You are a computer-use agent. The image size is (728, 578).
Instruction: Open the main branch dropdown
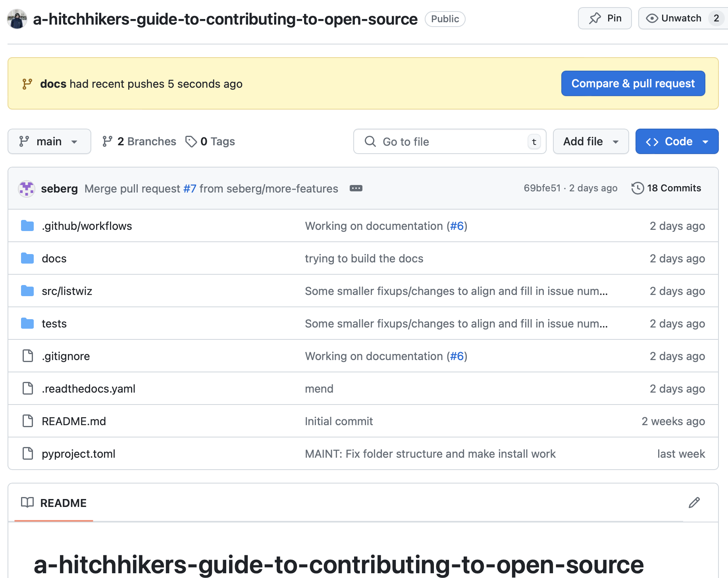(x=49, y=141)
